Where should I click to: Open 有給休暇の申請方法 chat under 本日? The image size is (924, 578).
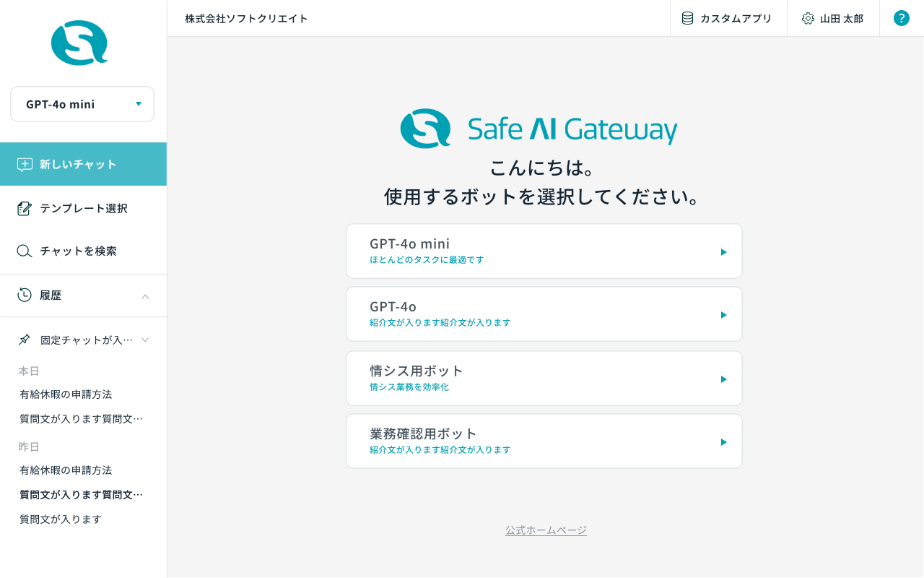click(x=66, y=394)
